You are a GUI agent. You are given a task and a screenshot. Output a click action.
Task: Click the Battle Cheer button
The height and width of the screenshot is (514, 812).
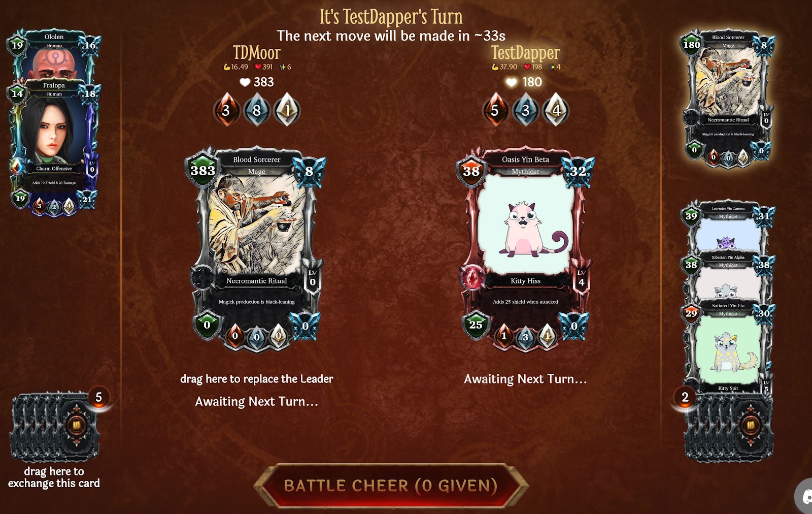point(391,486)
